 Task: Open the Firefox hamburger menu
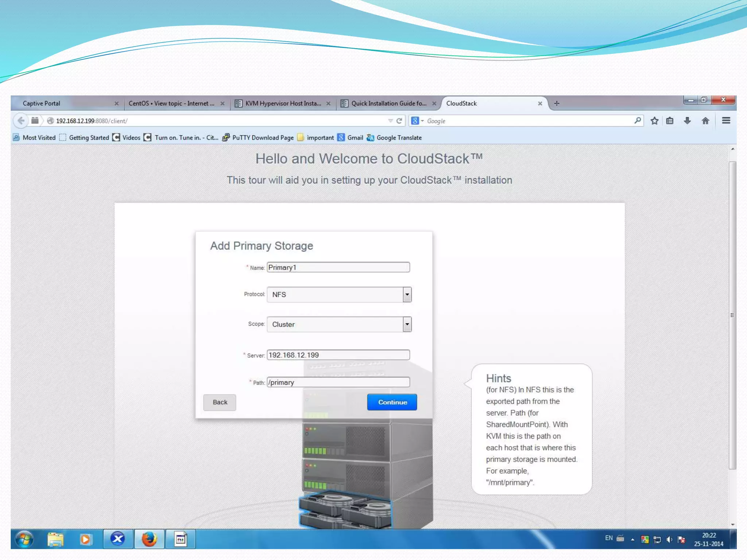pos(726,121)
